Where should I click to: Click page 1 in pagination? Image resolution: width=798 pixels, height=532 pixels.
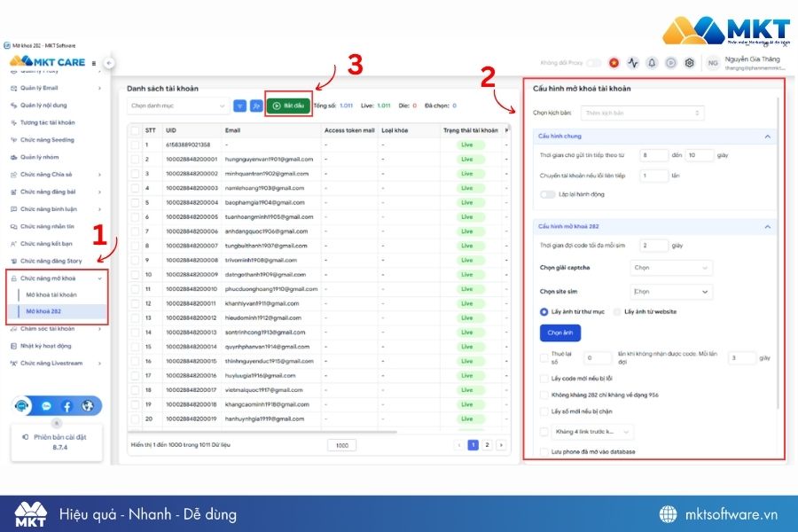[473, 445]
